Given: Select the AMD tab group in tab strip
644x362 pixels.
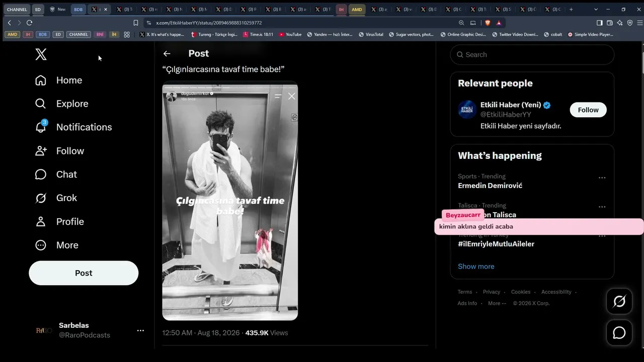Looking at the screenshot, I should (357, 10).
